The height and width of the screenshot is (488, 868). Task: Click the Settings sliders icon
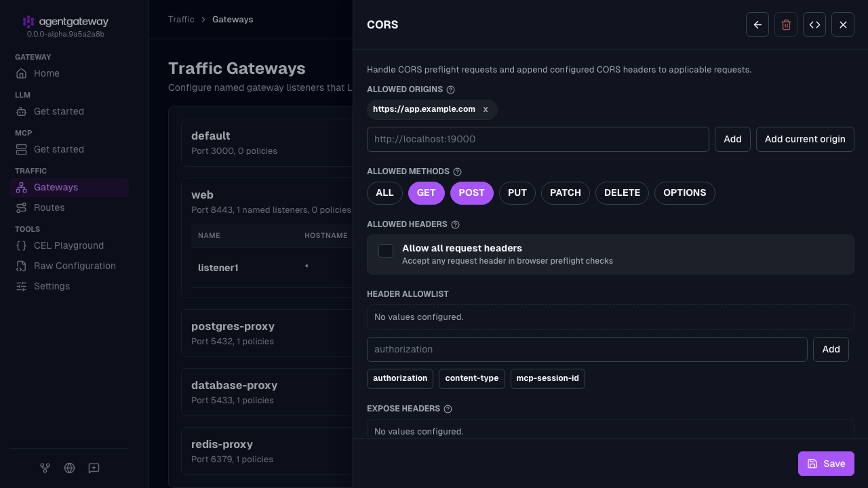click(22, 286)
